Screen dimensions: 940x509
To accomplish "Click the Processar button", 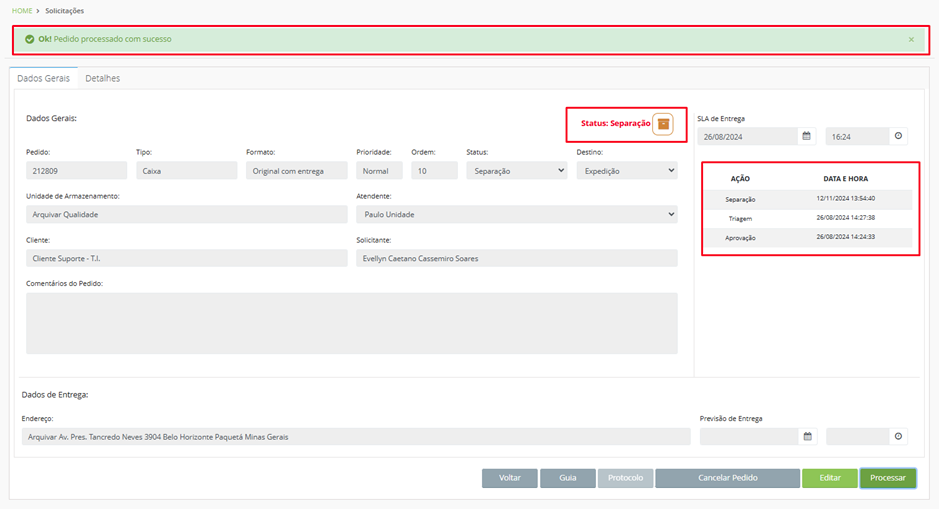I will 888,478.
